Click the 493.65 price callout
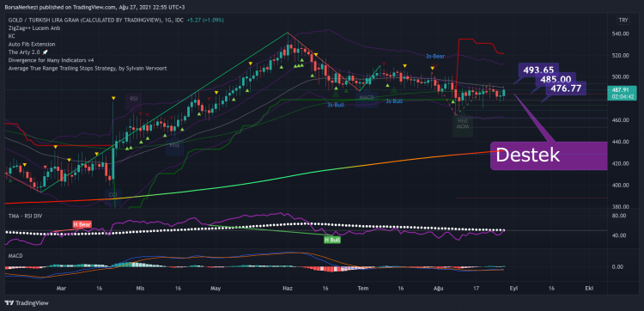Image resolution: width=644 pixels, height=311 pixels. 538,70
